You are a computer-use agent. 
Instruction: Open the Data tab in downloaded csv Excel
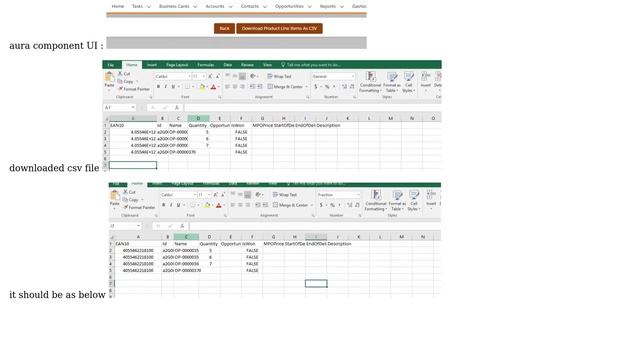click(x=228, y=65)
